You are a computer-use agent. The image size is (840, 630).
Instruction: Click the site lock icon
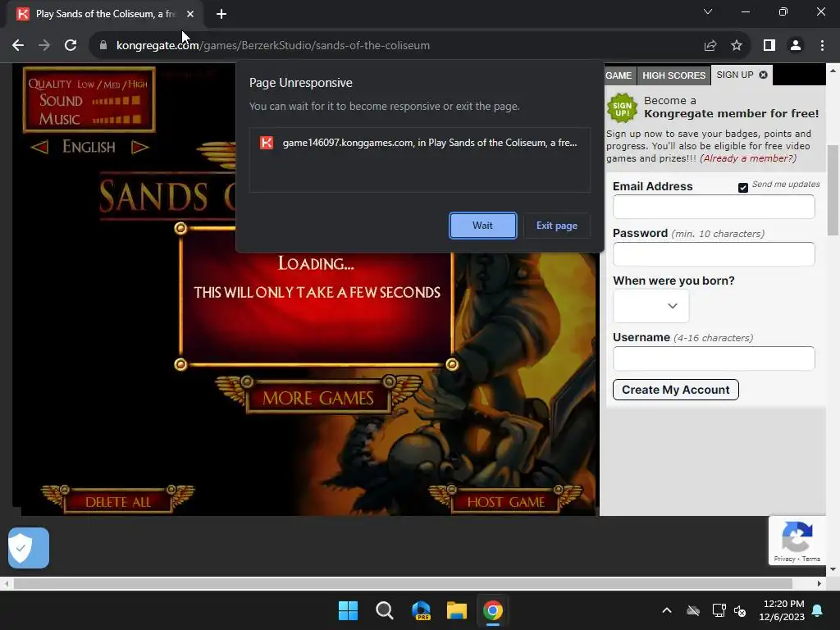pos(103,46)
